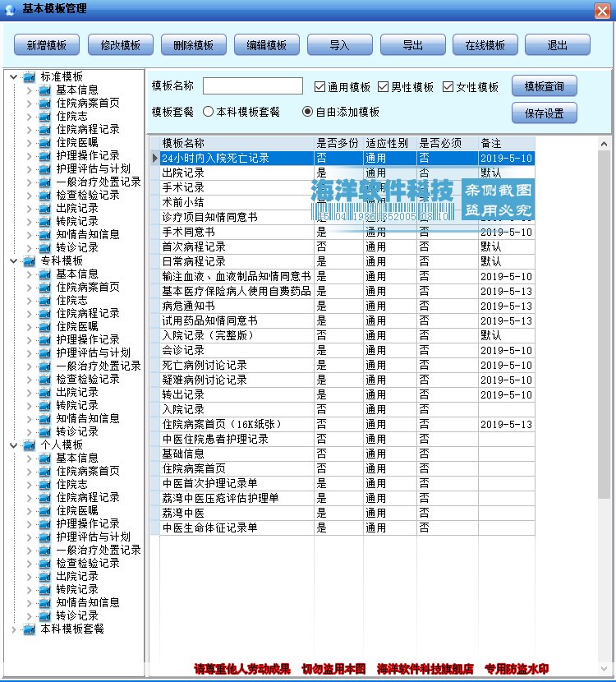Click icon beside 护理评估与计划 under 专科模板
The width and height of the screenshot is (616, 682).
coord(45,353)
